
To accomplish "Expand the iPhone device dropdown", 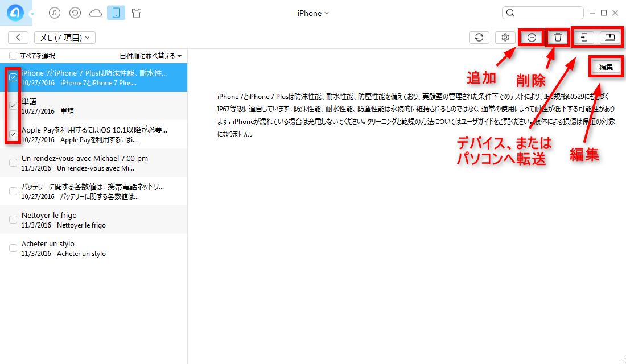I will coord(313,13).
